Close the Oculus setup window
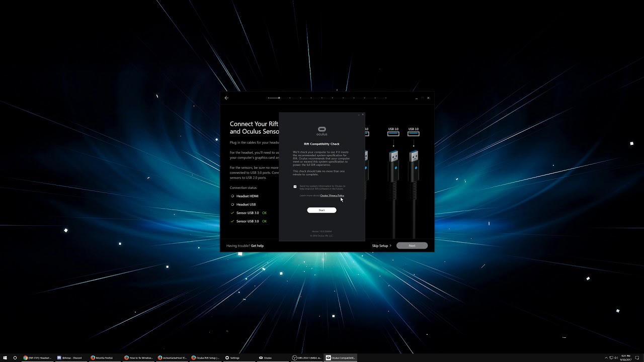 [x=428, y=98]
